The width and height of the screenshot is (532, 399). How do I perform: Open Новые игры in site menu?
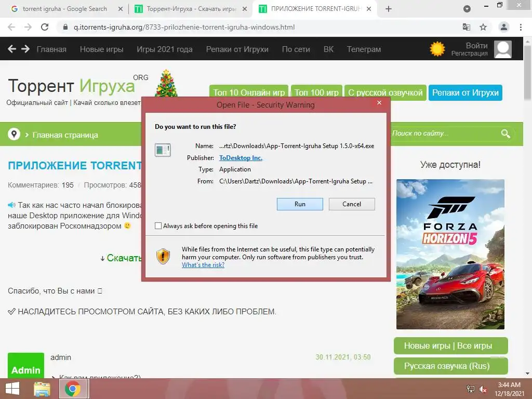(x=101, y=49)
